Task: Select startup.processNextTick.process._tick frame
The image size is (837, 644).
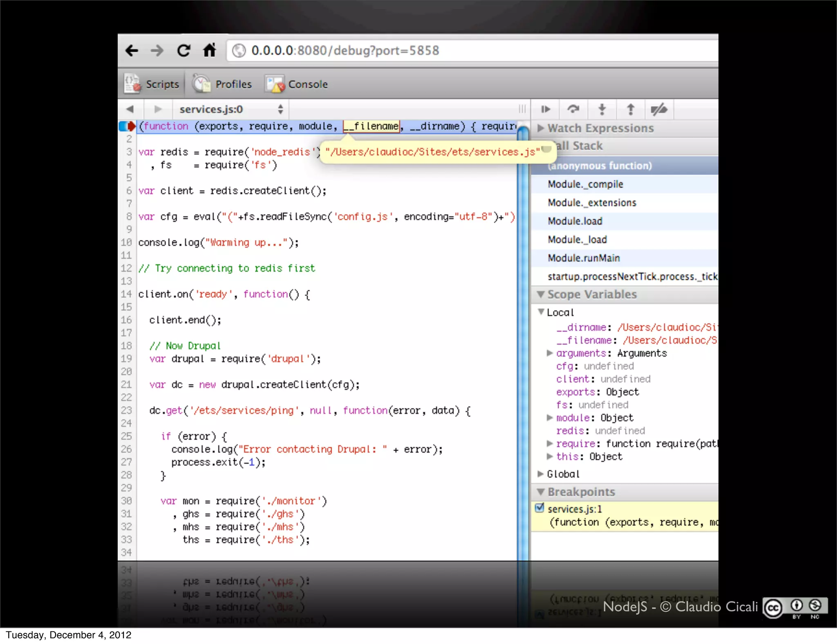Action: [x=624, y=277]
